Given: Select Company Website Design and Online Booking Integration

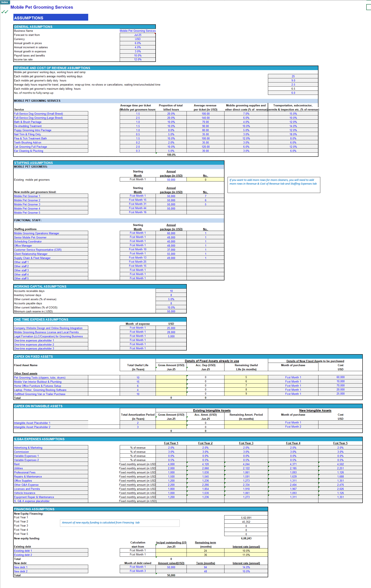Looking at the screenshot, I should point(50,328).
